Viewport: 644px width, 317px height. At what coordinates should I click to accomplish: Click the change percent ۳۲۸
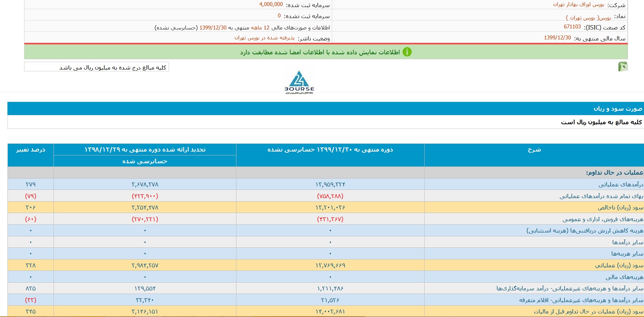[30, 265]
